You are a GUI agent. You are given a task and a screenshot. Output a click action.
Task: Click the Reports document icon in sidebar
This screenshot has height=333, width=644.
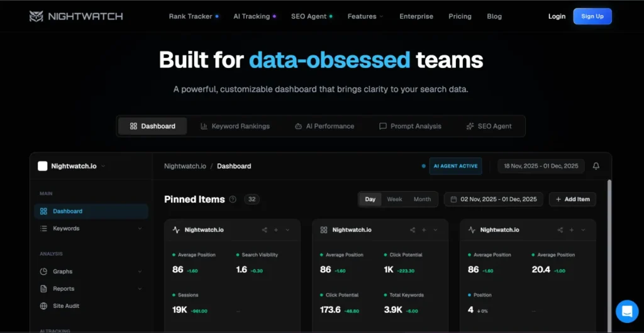43,289
